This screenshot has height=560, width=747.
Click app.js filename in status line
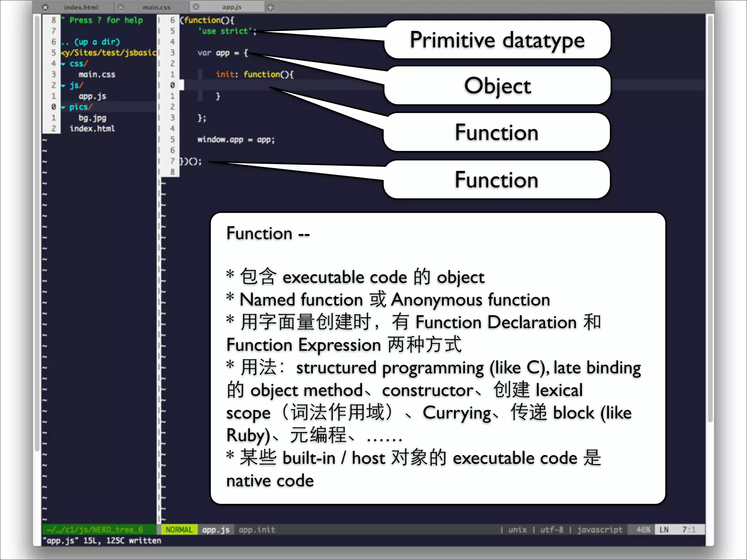click(216, 530)
